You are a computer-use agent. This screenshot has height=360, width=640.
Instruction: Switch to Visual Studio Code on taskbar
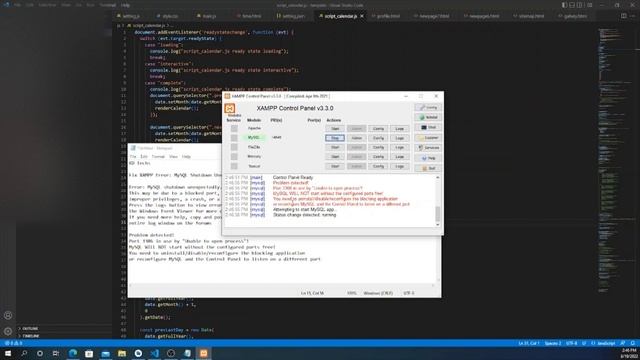pyautogui.click(x=155, y=353)
